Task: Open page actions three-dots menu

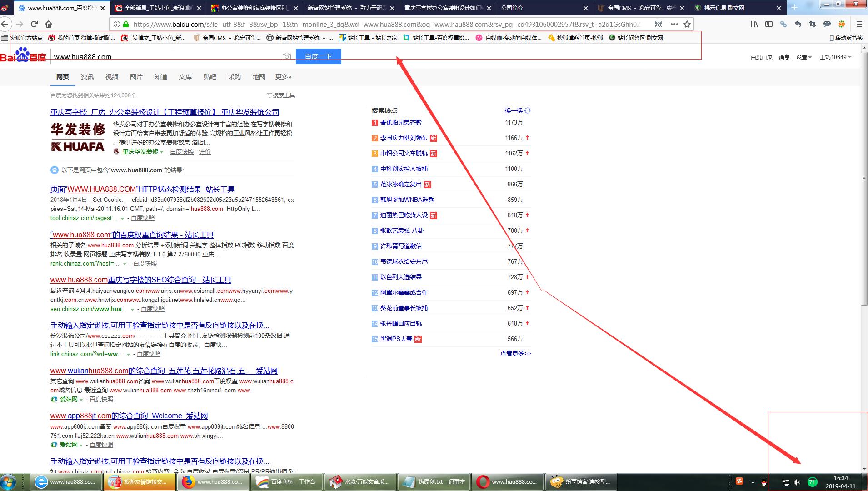Action: 674,24
